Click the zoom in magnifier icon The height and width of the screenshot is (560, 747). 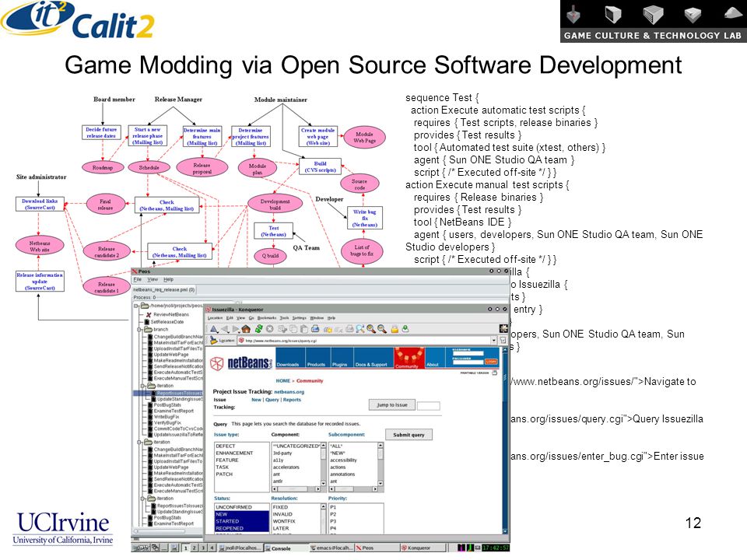(371, 328)
